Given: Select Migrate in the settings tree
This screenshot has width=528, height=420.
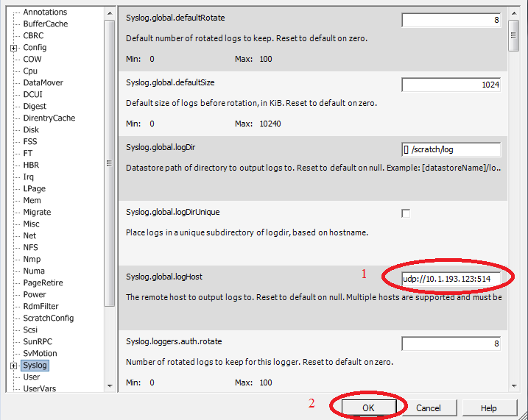Looking at the screenshot, I should (x=37, y=212).
